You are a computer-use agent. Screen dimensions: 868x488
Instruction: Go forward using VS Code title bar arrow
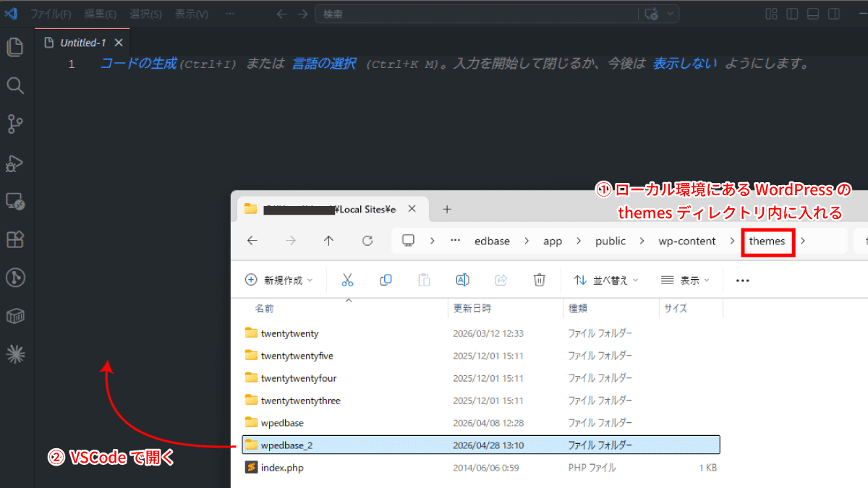pos(302,14)
